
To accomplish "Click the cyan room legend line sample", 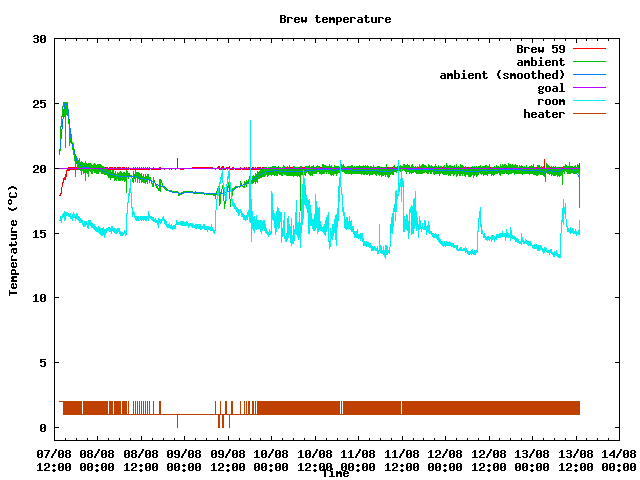I will click(x=589, y=100).
